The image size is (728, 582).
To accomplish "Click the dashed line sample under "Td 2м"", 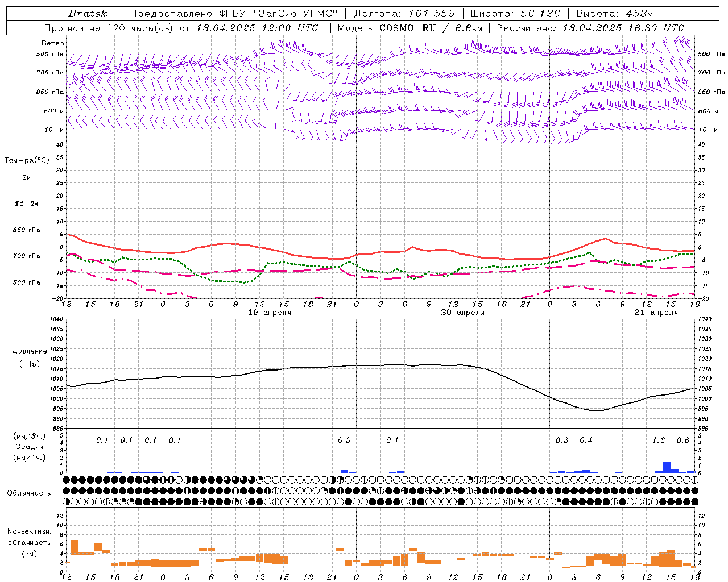I will click(x=25, y=210).
